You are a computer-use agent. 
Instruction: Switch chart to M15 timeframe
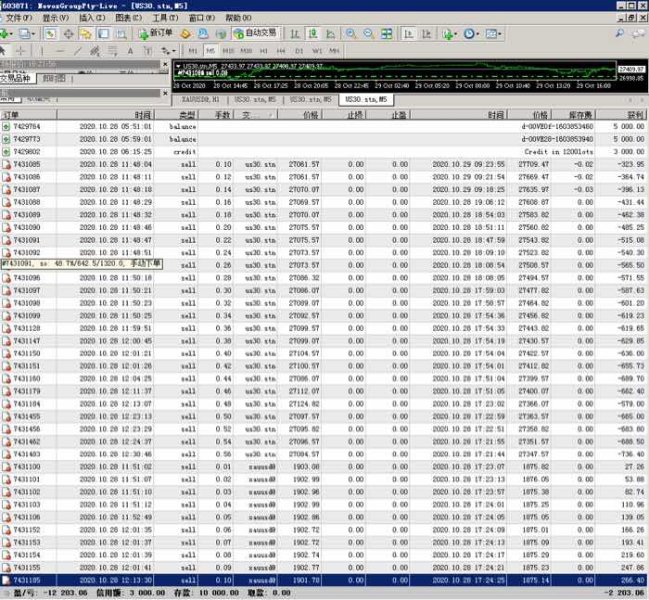(x=228, y=50)
